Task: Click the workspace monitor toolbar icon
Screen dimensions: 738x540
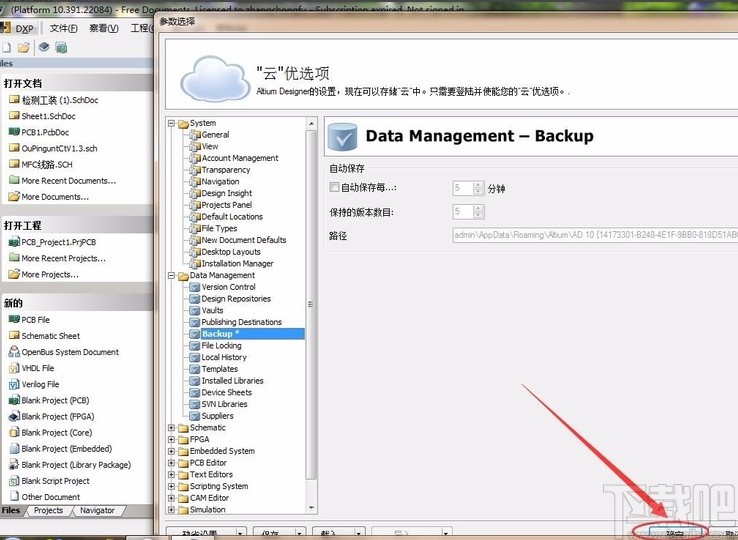Action: click(61, 48)
